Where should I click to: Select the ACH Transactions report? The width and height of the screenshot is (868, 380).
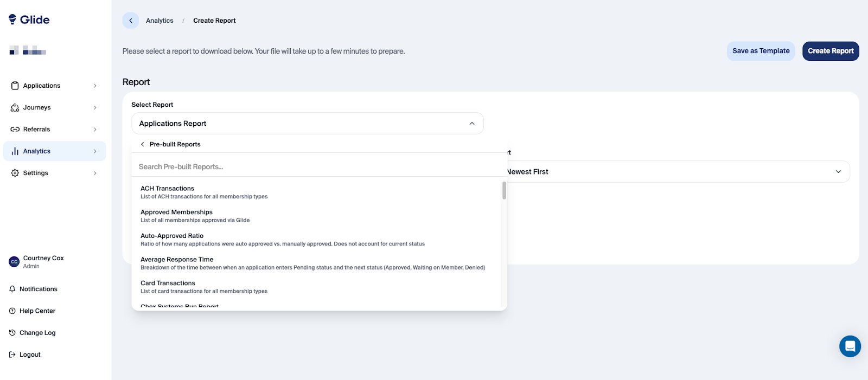pos(167,189)
